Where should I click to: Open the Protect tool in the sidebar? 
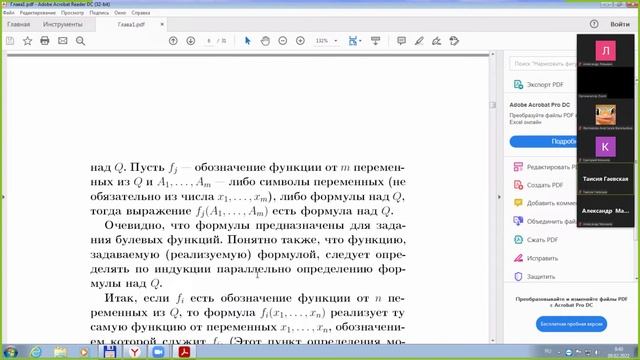coord(534,276)
